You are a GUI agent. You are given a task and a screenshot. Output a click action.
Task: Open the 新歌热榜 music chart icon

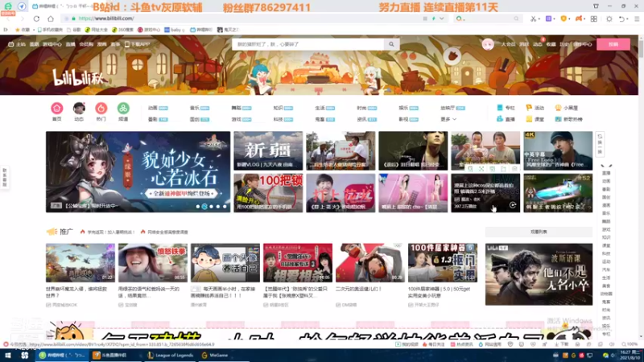558,119
